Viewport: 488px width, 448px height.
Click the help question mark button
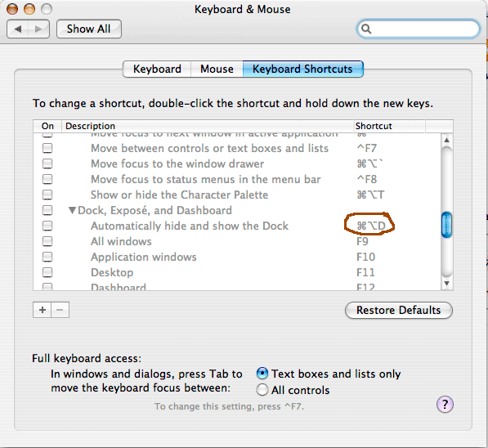[445, 405]
